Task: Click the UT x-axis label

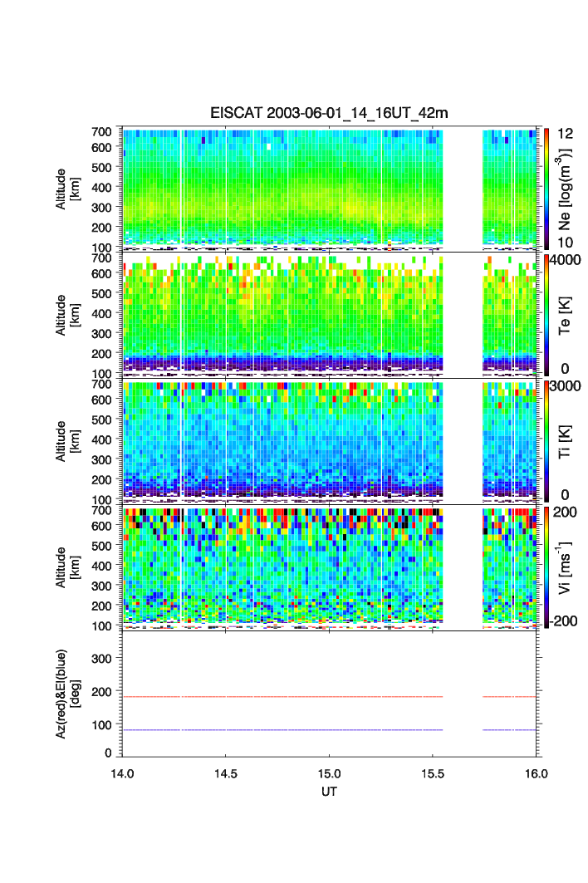Action: coord(330,792)
